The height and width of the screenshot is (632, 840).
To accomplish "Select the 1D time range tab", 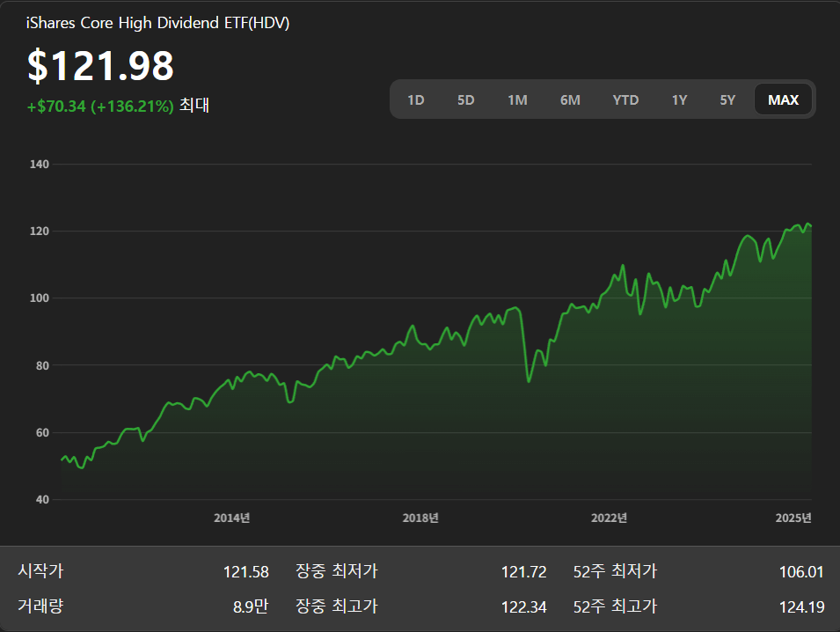I will [x=416, y=99].
